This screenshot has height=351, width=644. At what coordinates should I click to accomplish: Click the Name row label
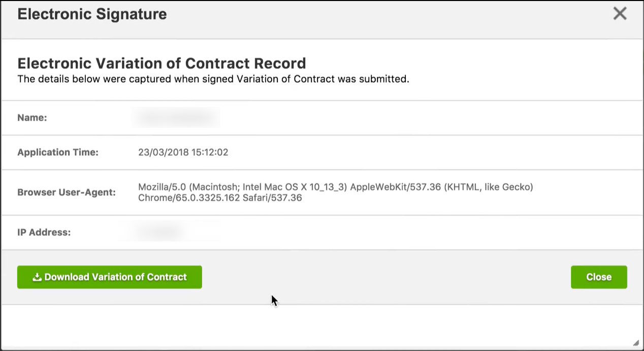click(32, 117)
